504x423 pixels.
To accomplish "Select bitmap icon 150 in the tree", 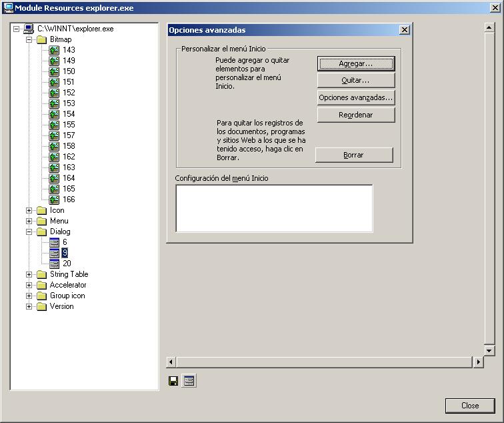I will coord(54,71).
